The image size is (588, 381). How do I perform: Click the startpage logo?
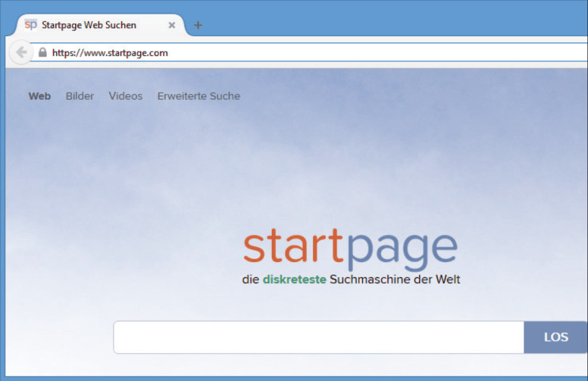tap(351, 249)
